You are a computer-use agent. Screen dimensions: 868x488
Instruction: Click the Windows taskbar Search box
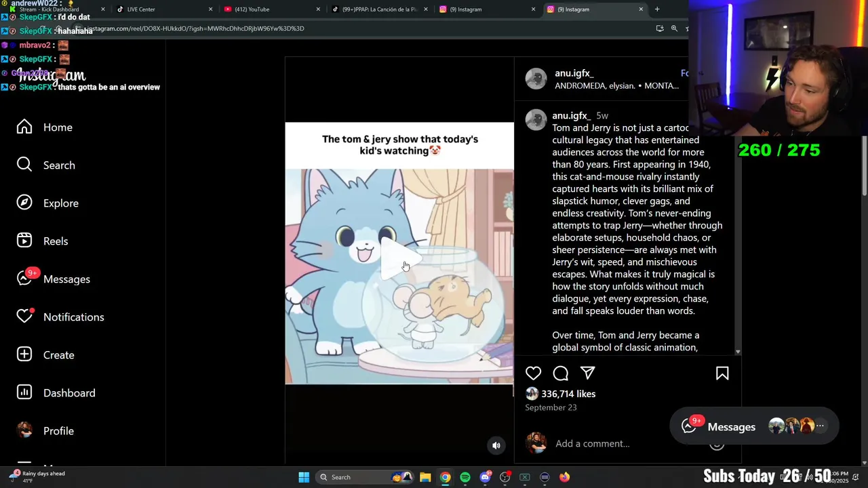[x=366, y=477]
